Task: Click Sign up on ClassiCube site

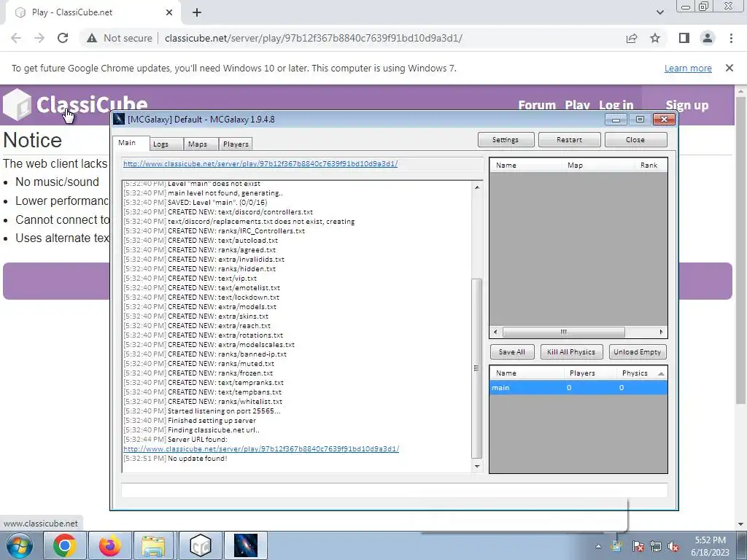Action: click(687, 105)
